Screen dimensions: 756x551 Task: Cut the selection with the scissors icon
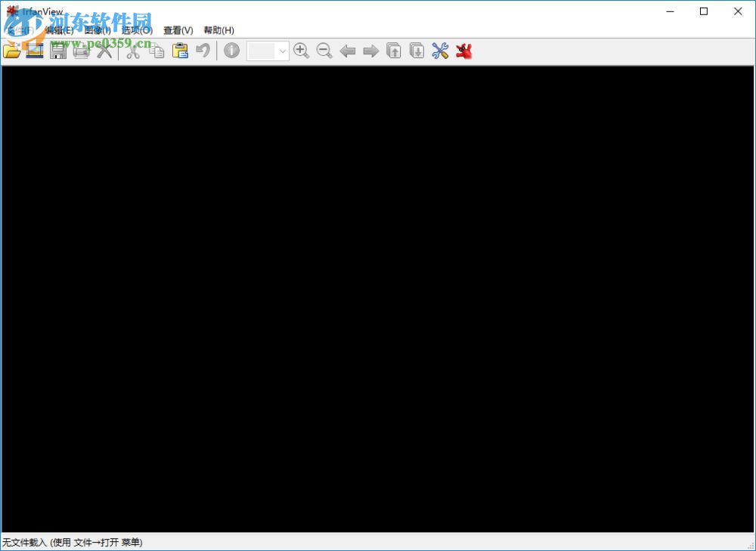[x=133, y=51]
